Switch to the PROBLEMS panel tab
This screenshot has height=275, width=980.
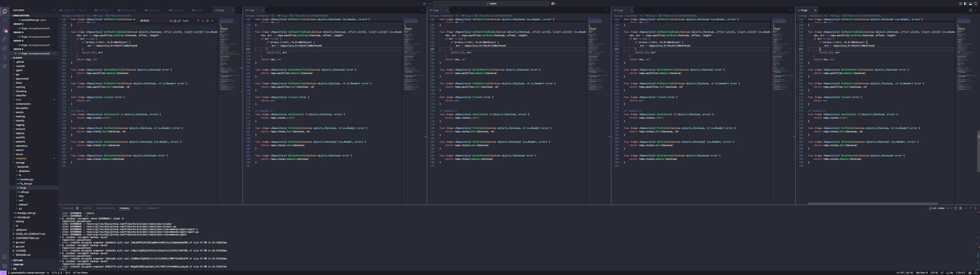(x=68, y=208)
